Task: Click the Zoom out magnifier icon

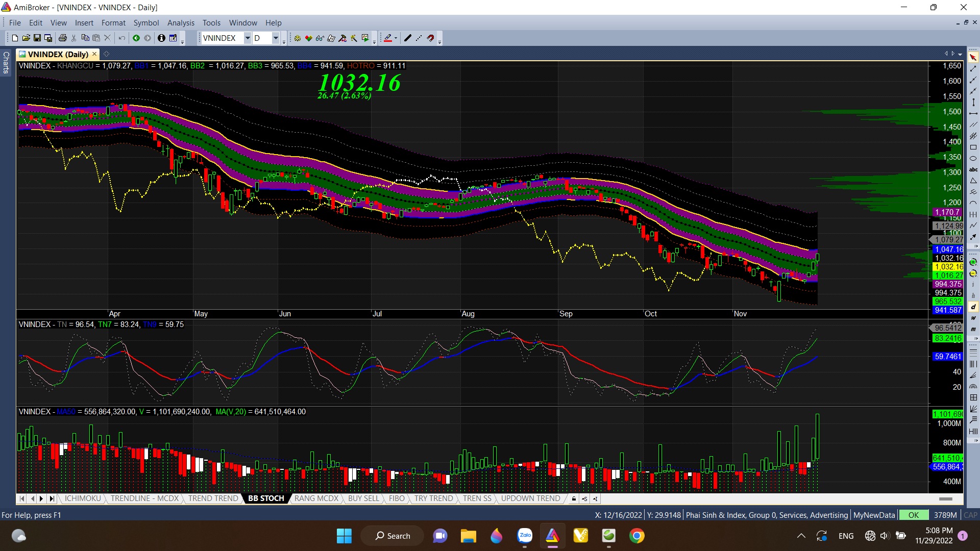Action: [x=973, y=273]
